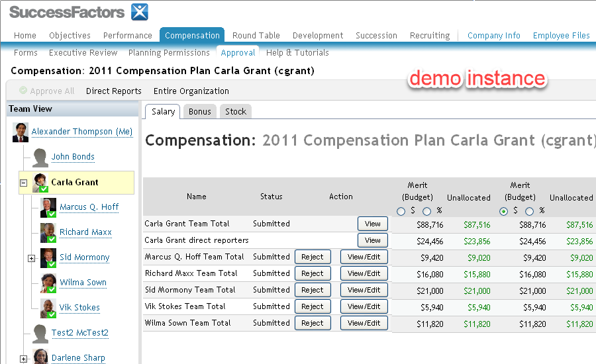The image size is (596, 364).
Task: Open Wilma Sown link in tree
Action: pos(83,283)
